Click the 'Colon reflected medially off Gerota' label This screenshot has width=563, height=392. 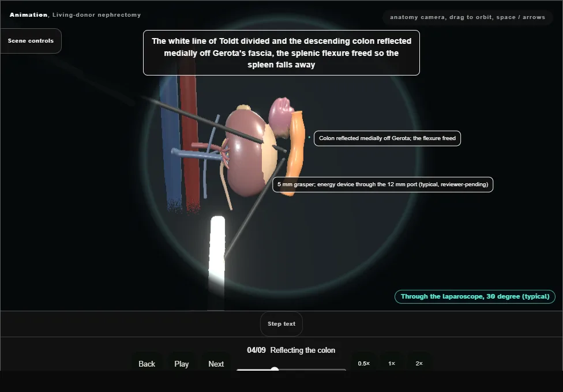click(387, 138)
